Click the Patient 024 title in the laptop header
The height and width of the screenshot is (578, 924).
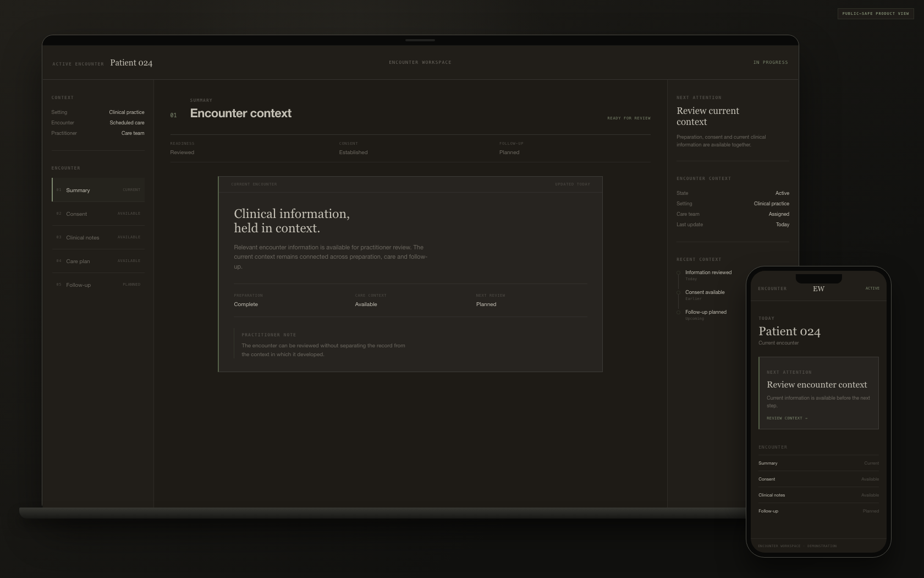131,63
